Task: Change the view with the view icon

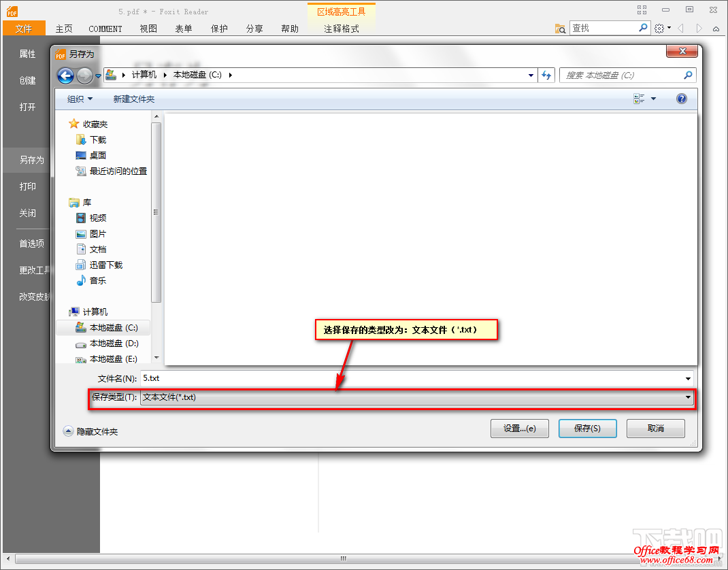Action: click(639, 99)
